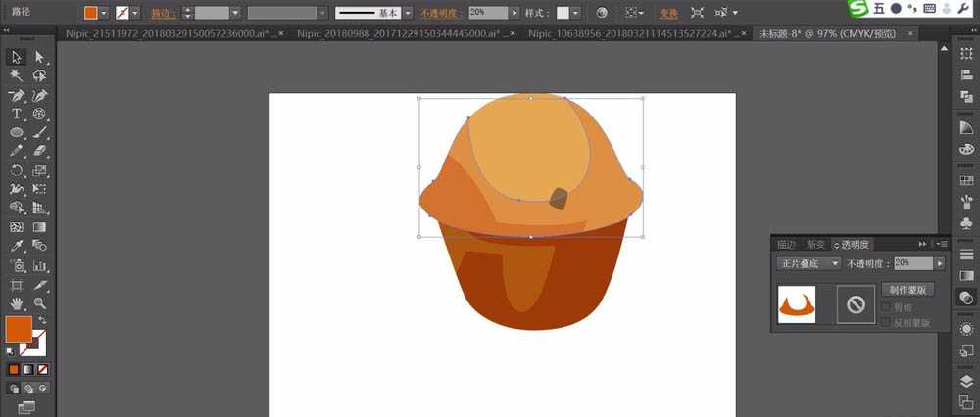Select the Eyedropper tool
The image size is (980, 417).
tap(17, 246)
